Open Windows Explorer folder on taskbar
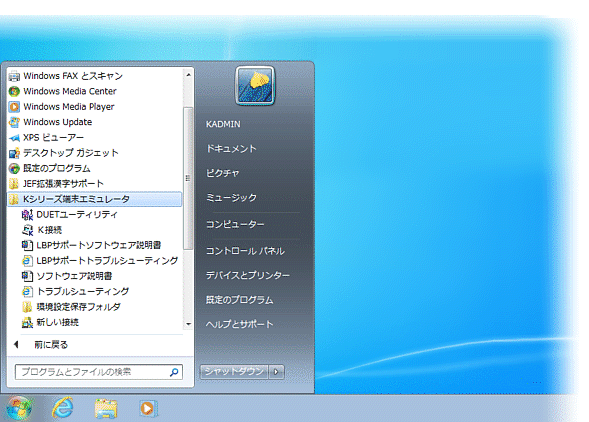Image resolution: width=589 pixels, height=422 pixels. click(106, 408)
